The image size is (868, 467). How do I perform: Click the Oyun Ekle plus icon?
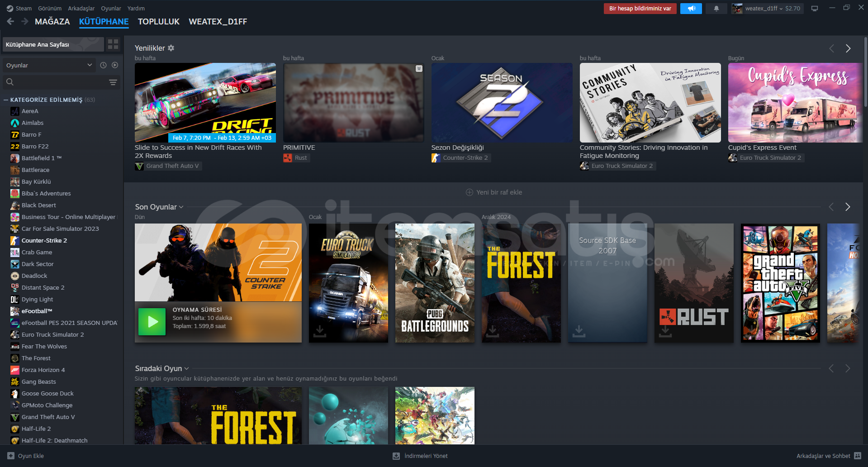point(11,456)
